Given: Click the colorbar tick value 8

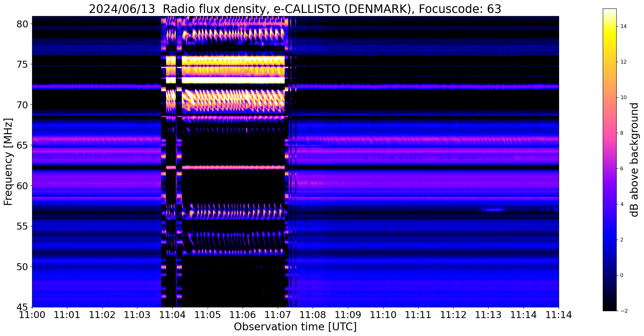Looking at the screenshot, I should [x=621, y=133].
